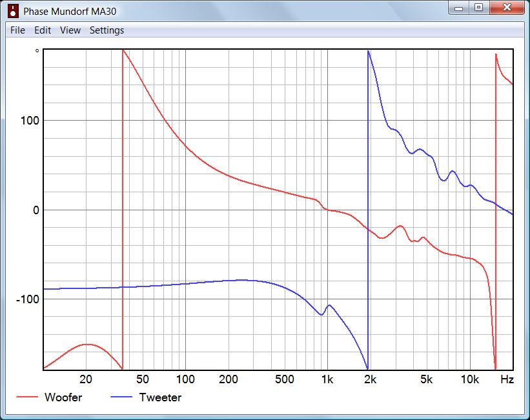Screen dimensions: 530x420
Task: Click the 100 label on the phase axis
Action: 30,121
